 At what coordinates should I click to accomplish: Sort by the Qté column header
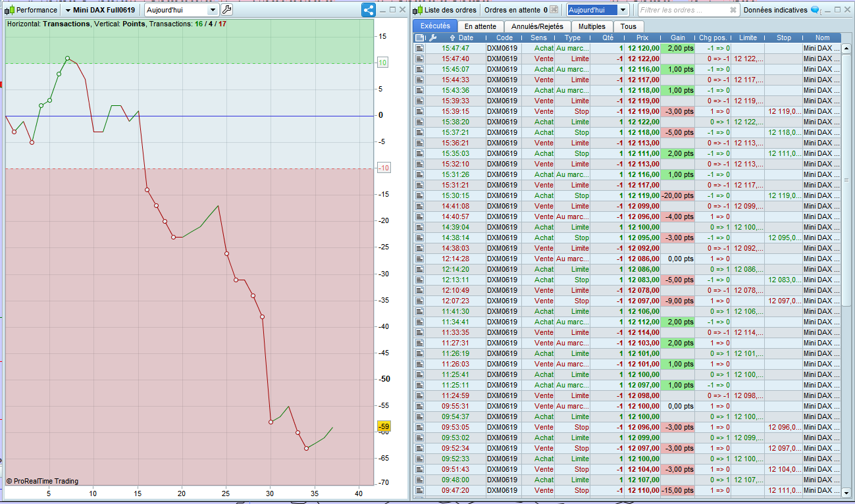608,38
